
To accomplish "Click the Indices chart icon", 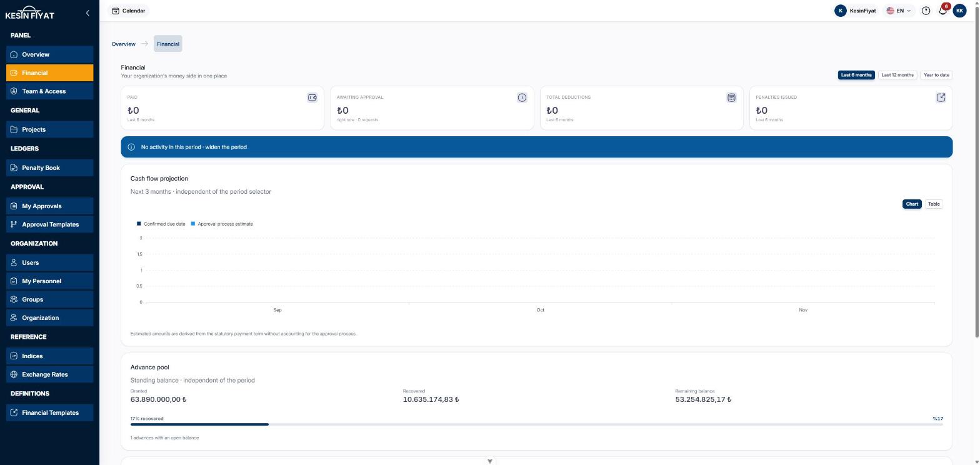I will [14, 356].
